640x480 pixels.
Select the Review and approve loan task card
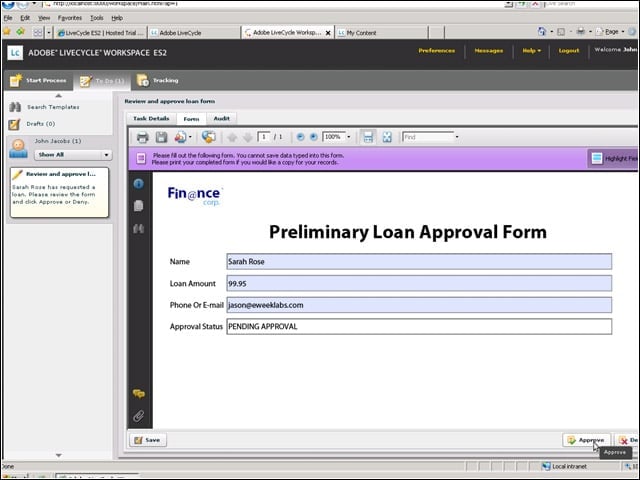(60, 192)
